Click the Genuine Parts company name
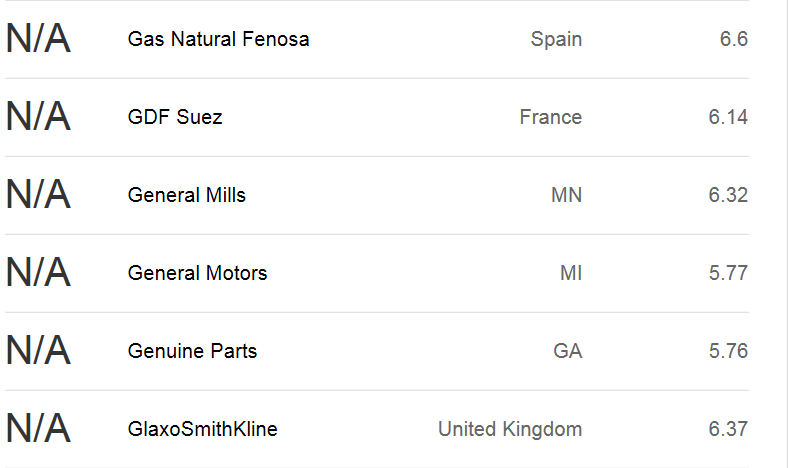 pyautogui.click(x=192, y=352)
